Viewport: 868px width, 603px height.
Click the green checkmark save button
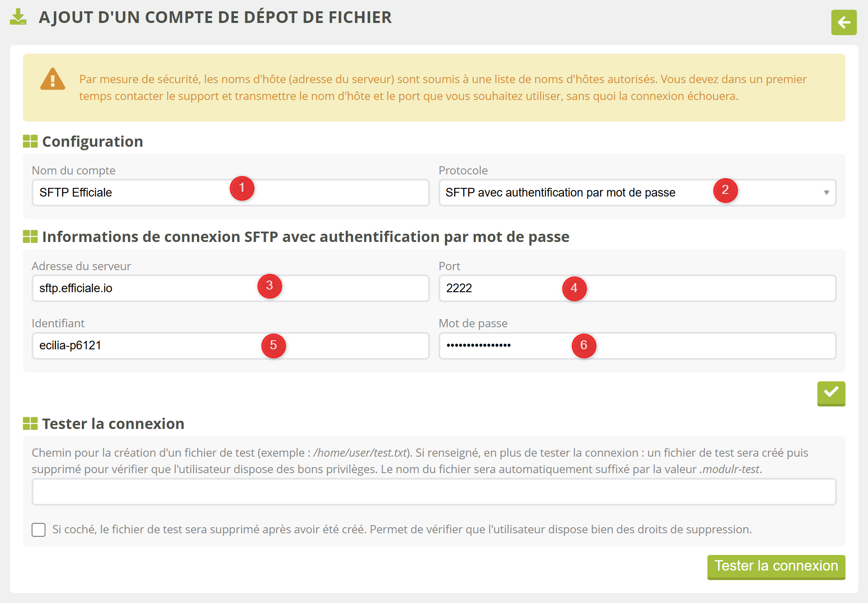point(831,393)
